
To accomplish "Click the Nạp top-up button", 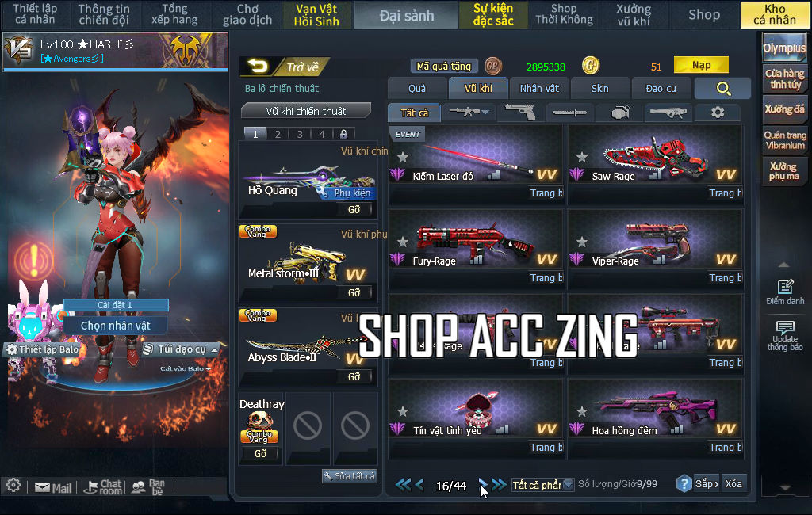I will click(701, 65).
